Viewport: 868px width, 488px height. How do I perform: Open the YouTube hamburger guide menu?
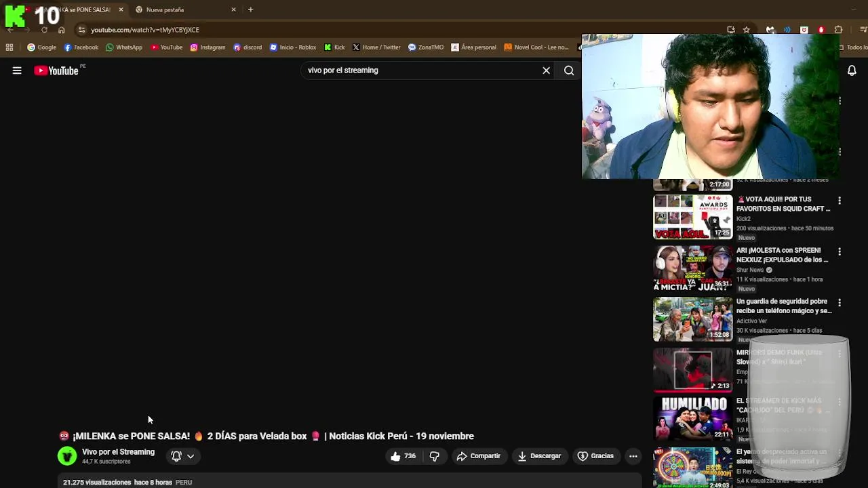(17, 70)
